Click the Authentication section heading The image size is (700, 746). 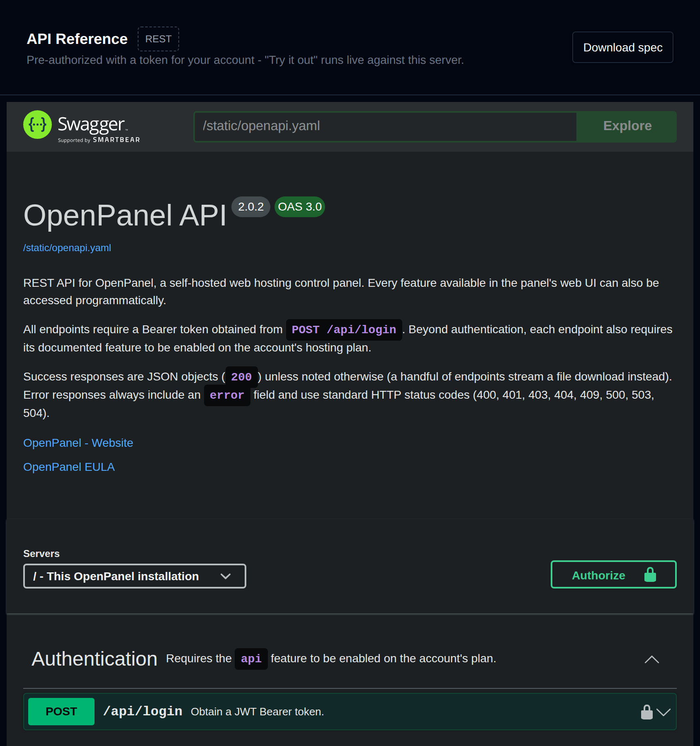pyautogui.click(x=95, y=659)
